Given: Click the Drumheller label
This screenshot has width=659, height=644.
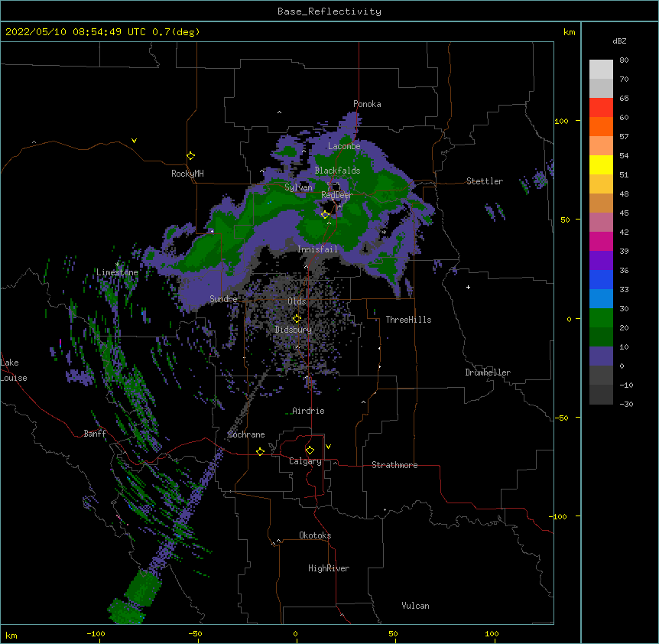Looking at the screenshot, I should point(488,372).
